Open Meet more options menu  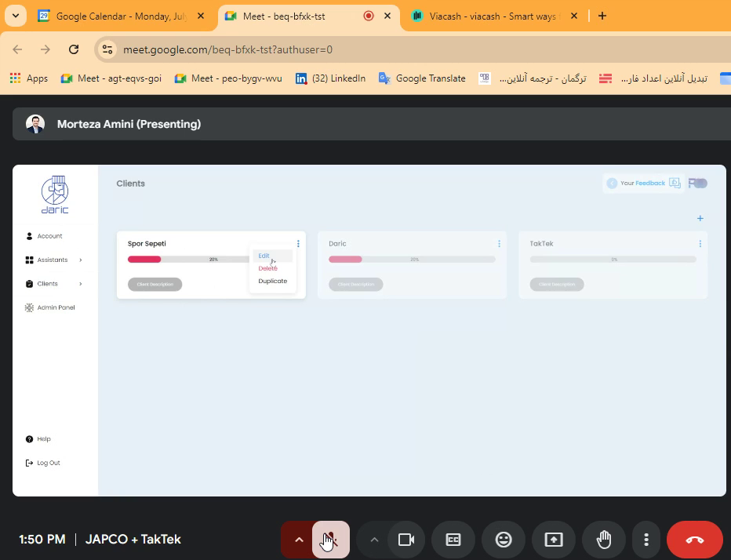[646, 540]
